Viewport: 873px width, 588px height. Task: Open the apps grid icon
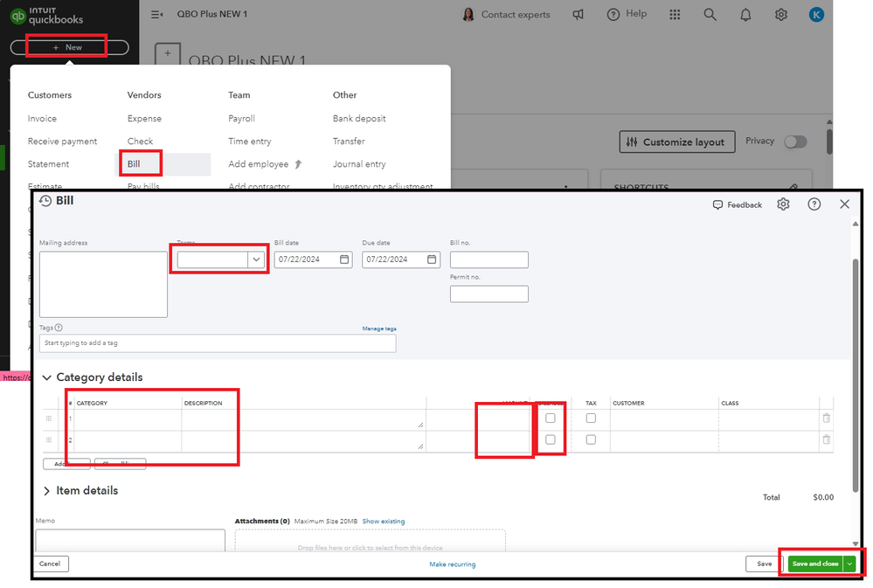click(x=675, y=15)
